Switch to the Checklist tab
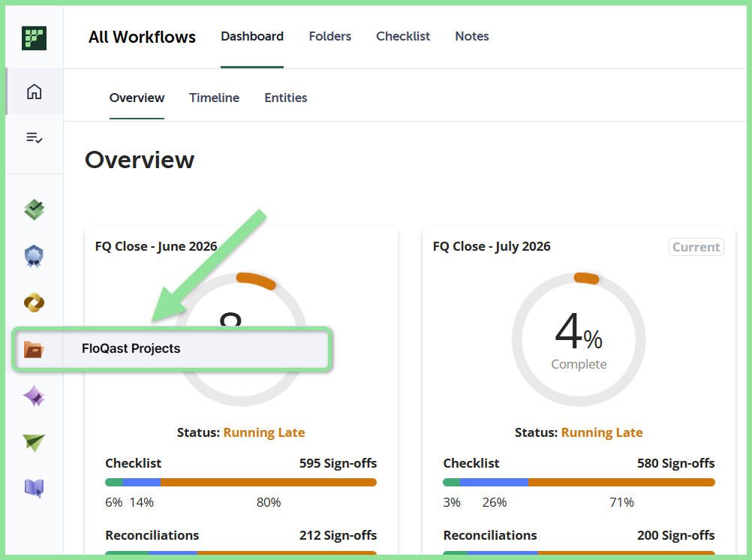The height and width of the screenshot is (560, 752). click(x=403, y=37)
